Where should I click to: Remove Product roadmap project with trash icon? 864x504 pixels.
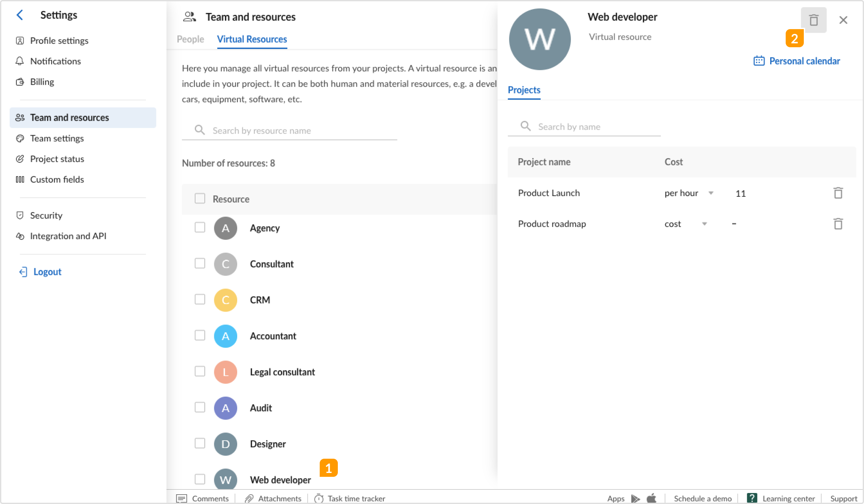point(838,224)
